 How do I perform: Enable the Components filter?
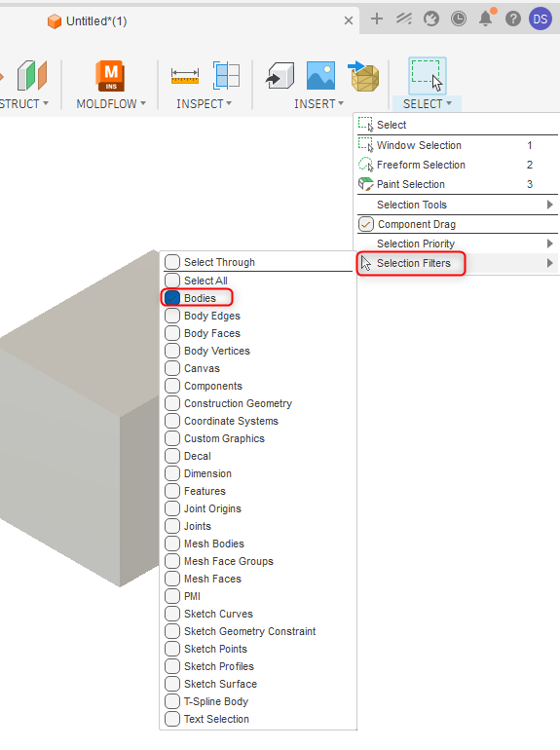coord(172,386)
